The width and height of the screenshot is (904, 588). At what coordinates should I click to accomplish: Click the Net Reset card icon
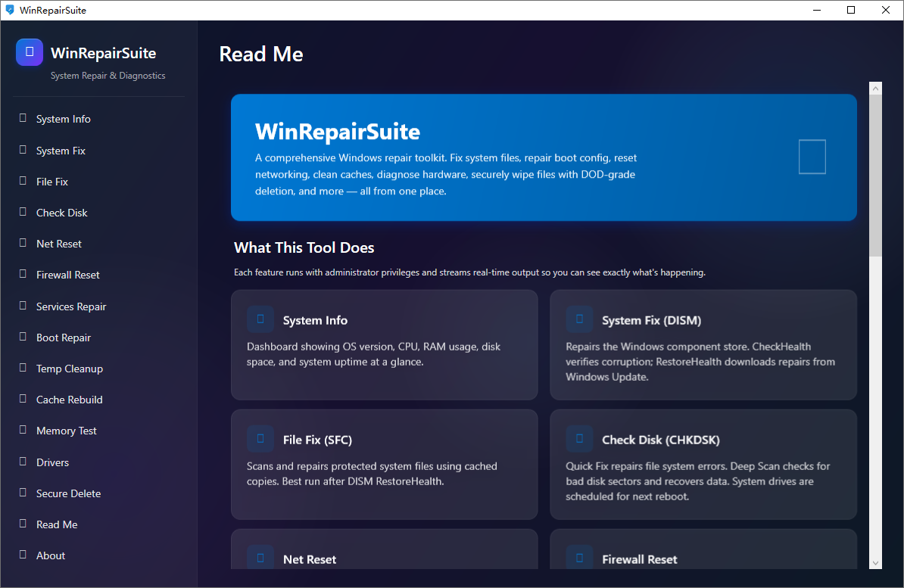click(260, 558)
